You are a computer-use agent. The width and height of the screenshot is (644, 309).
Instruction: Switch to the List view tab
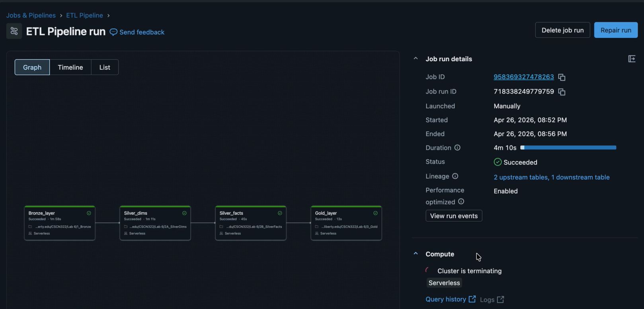105,67
